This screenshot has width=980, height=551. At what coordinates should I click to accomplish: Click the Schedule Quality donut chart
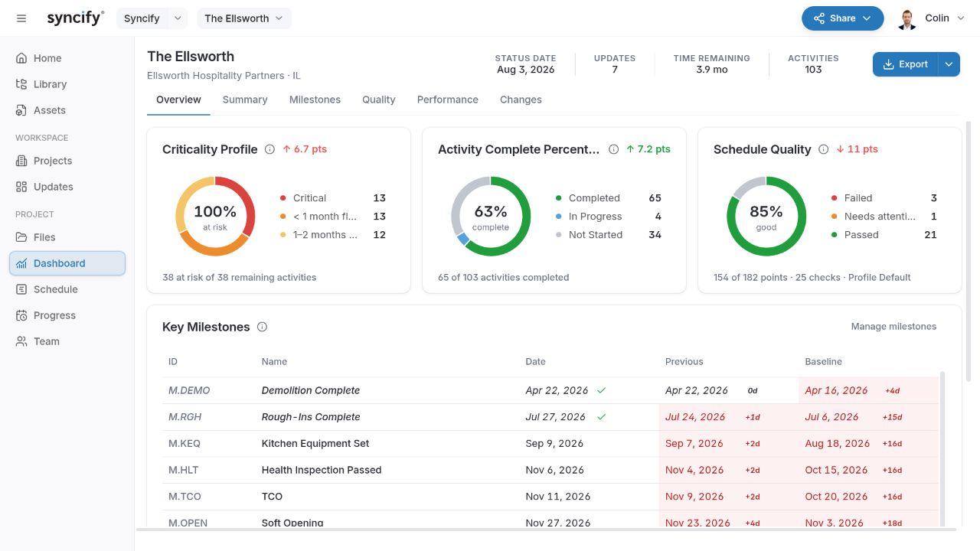(766, 217)
